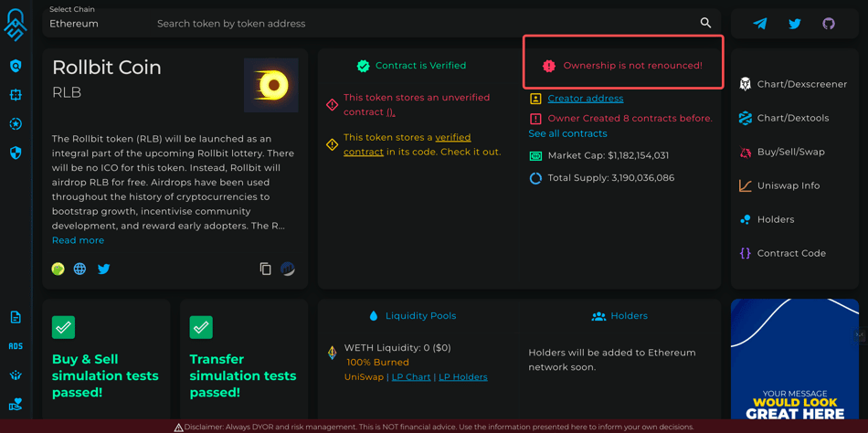The image size is (868, 433).
Task: Click the Market Cap money icon
Action: [x=535, y=155]
